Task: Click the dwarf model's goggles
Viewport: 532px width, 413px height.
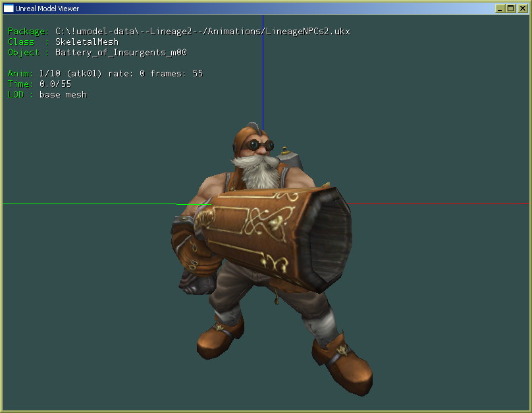Action: pyautogui.click(x=259, y=146)
